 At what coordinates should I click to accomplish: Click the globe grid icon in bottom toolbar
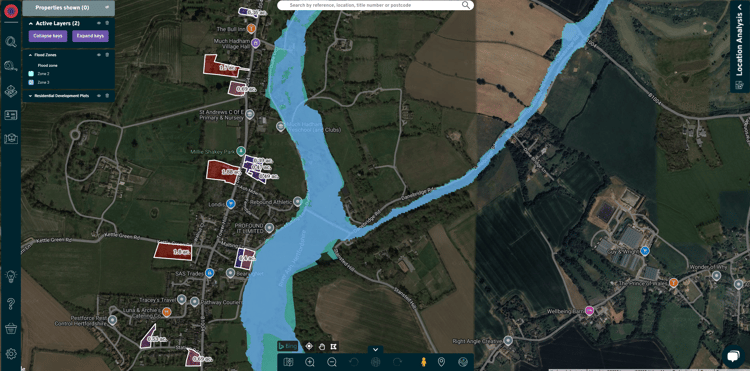point(375,362)
